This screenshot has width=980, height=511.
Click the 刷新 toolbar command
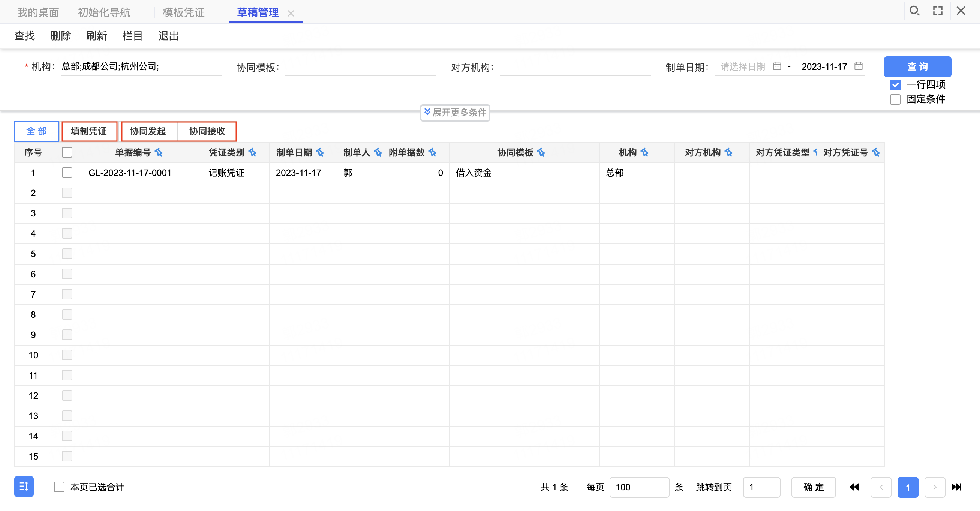pyautogui.click(x=96, y=36)
